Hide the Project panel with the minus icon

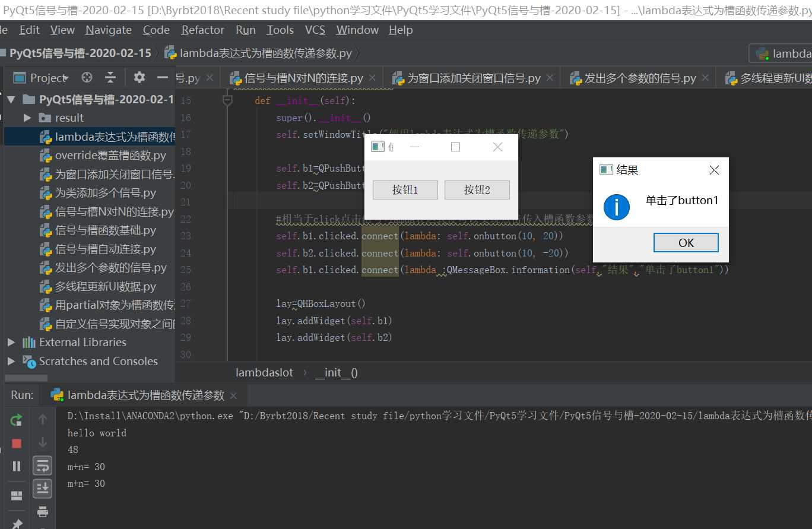tap(163, 77)
